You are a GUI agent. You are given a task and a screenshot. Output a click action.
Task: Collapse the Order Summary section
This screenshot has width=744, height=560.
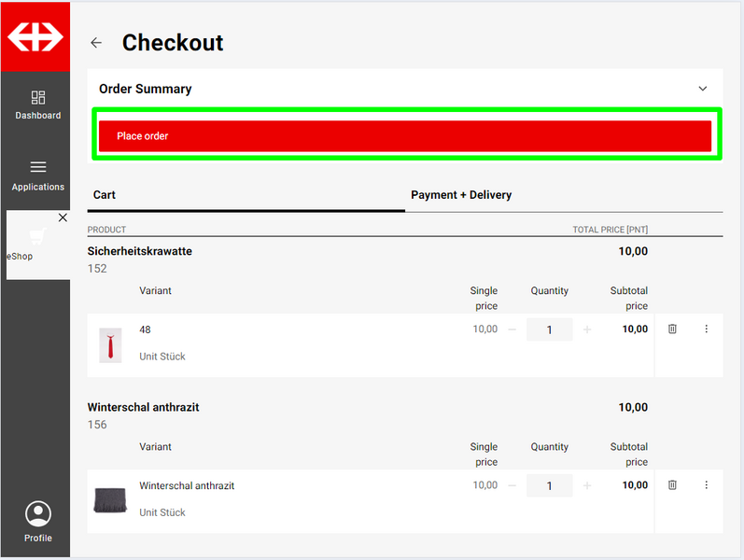[x=703, y=89]
